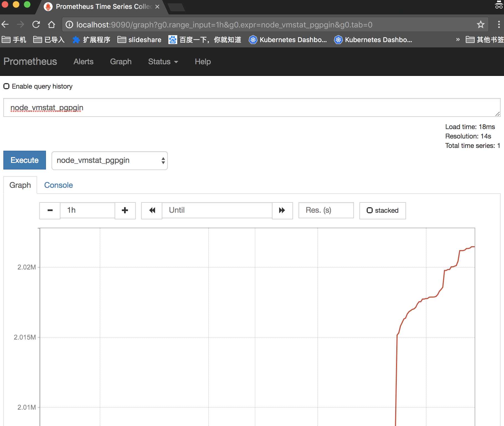
Task: Click the 'Resolution: 14s' text
Action: 468,136
